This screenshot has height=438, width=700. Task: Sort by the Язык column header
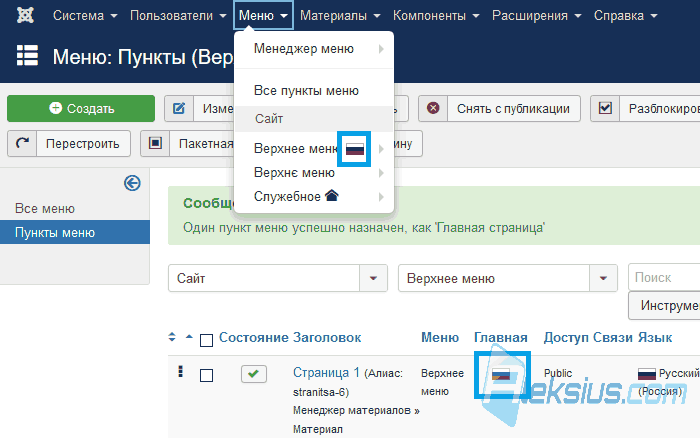coord(655,338)
